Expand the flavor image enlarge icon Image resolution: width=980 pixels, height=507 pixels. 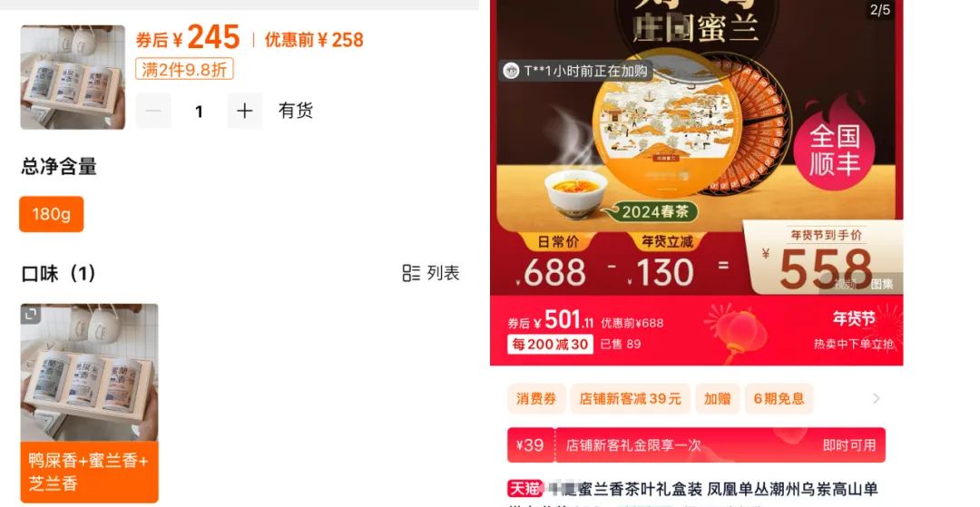click(30, 314)
